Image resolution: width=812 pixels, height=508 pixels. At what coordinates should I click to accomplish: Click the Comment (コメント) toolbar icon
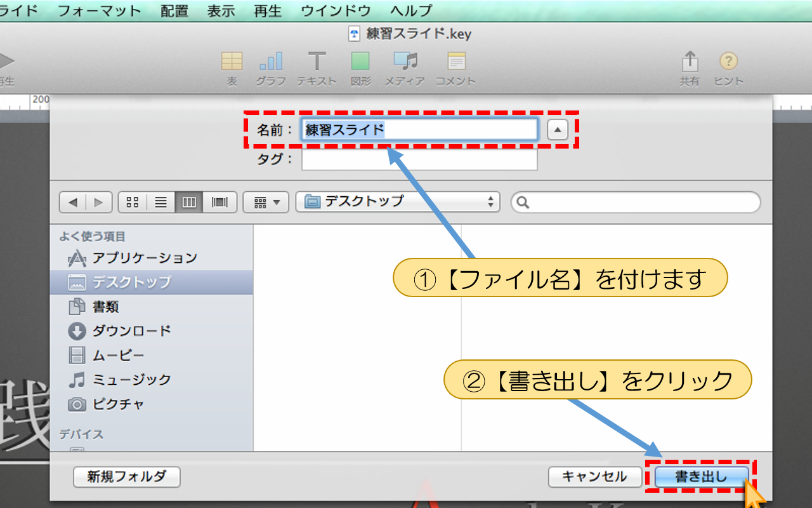456,62
